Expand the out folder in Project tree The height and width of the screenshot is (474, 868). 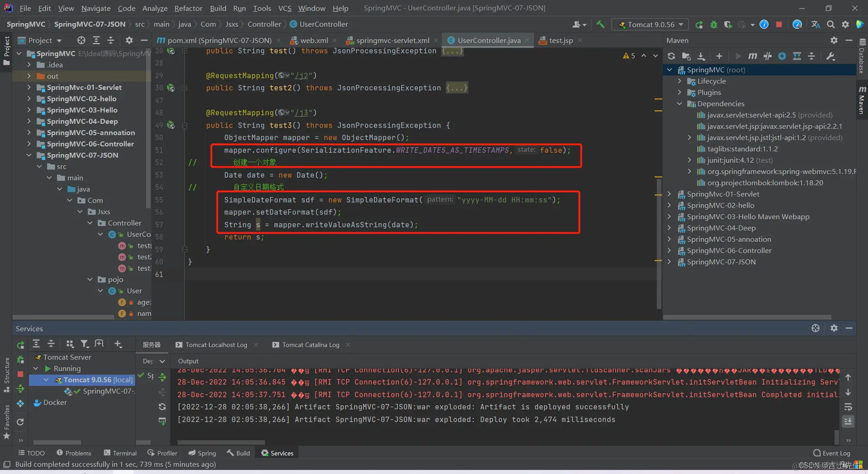pos(29,76)
